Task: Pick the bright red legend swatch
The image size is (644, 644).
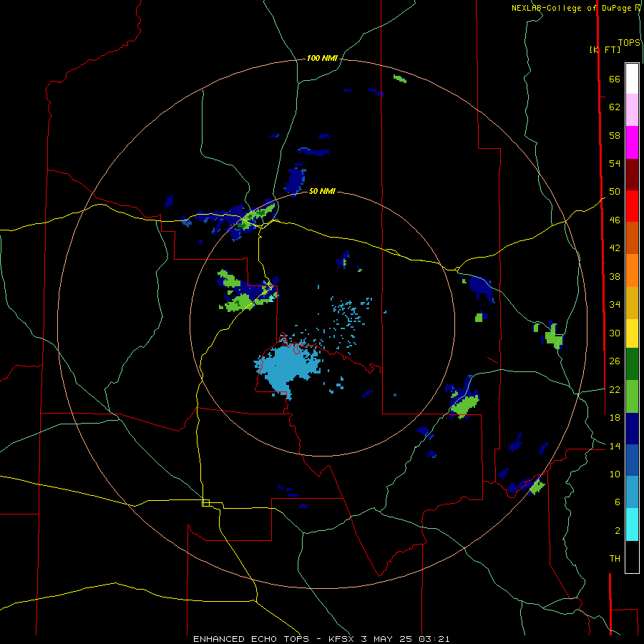Action: pos(632,206)
